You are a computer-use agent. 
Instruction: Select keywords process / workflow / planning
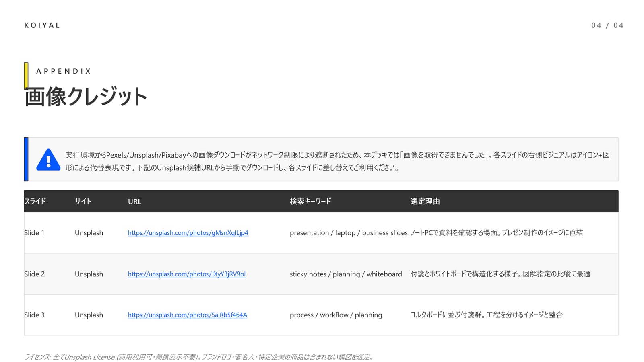point(336,315)
